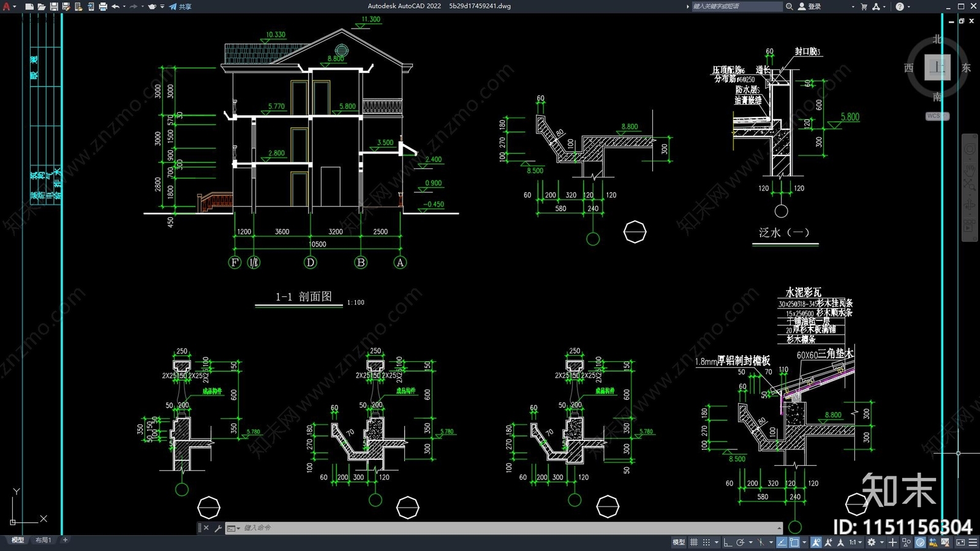The height and width of the screenshot is (551, 980).
Task: Open the AutoCAD application menu logo
Action: click(7, 6)
